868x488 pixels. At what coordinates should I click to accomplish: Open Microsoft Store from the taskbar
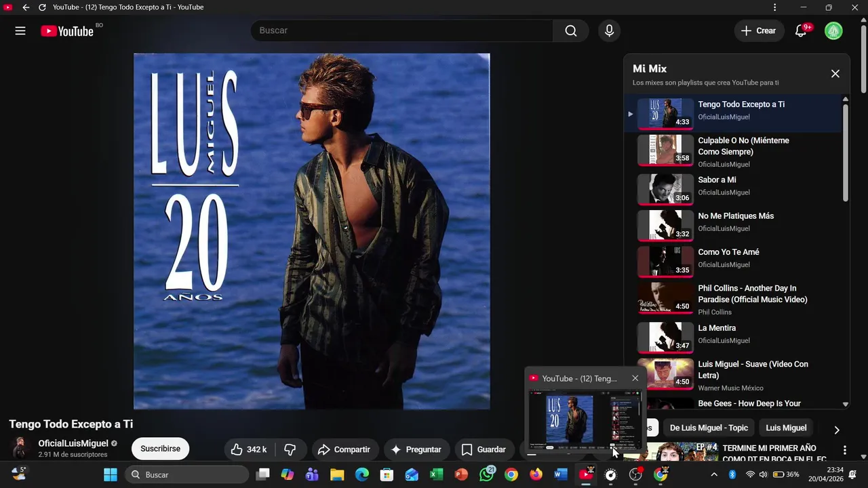tap(387, 474)
